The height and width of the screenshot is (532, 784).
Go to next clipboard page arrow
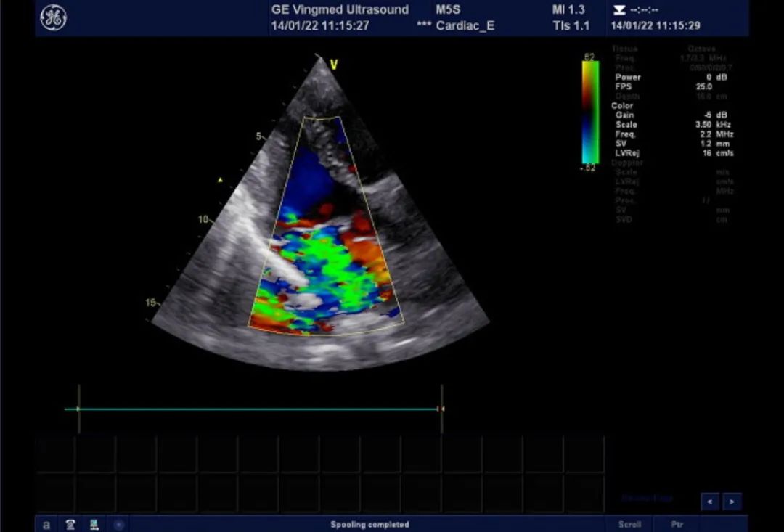pos(732,501)
